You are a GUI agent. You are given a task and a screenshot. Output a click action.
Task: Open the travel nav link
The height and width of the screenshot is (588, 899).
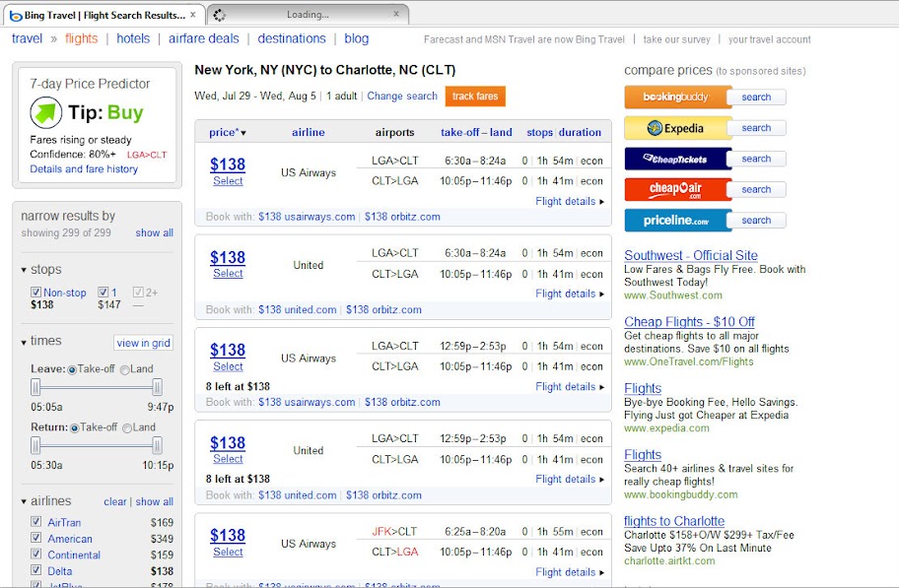click(27, 38)
